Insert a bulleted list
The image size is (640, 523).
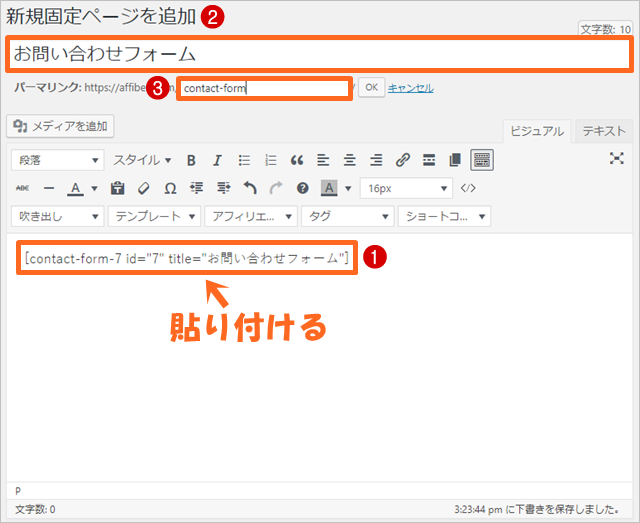click(244, 160)
